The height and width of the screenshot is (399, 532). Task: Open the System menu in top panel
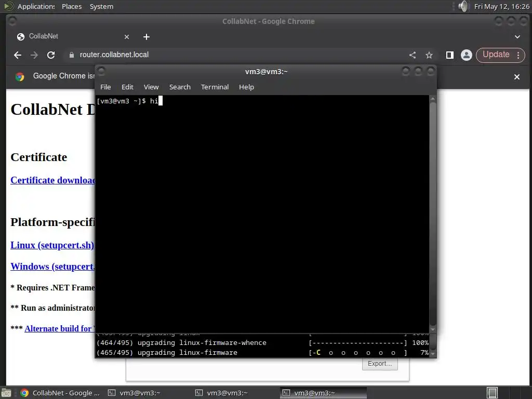pyautogui.click(x=101, y=6)
